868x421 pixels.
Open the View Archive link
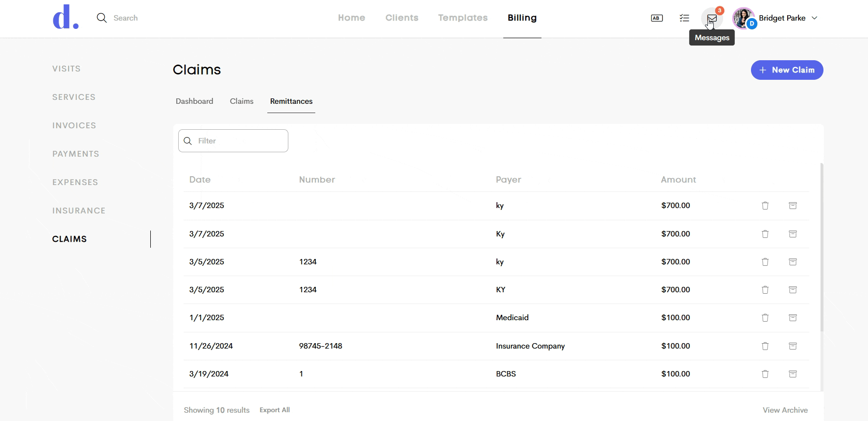785,410
